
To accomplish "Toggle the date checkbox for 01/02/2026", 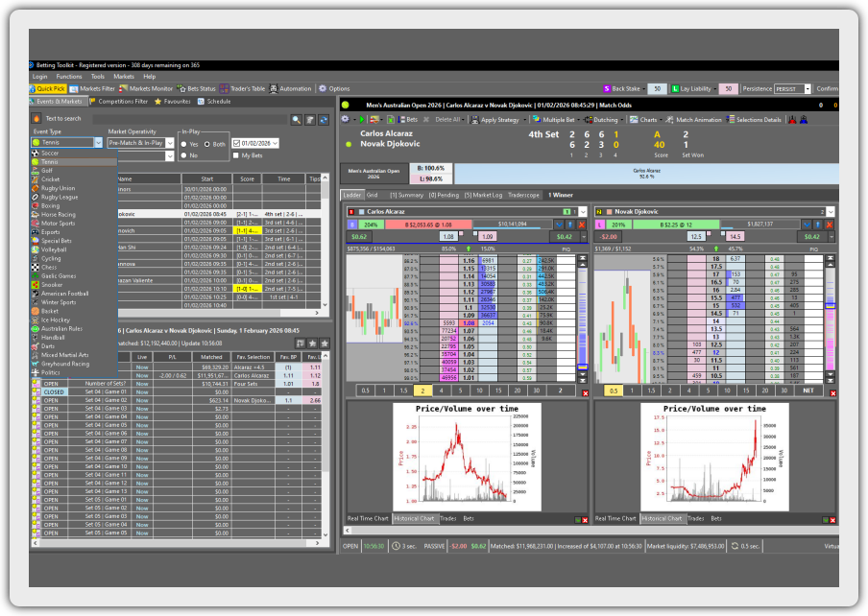I will pyautogui.click(x=236, y=143).
